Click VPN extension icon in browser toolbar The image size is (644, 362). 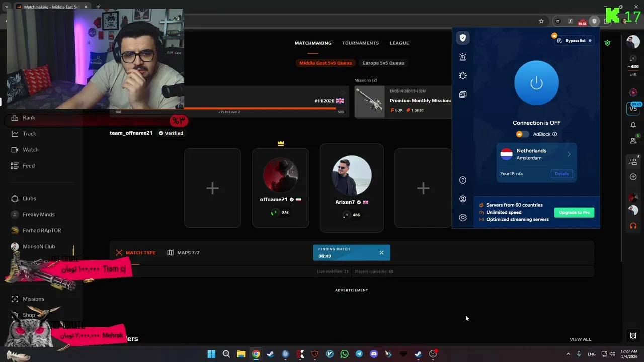click(594, 22)
